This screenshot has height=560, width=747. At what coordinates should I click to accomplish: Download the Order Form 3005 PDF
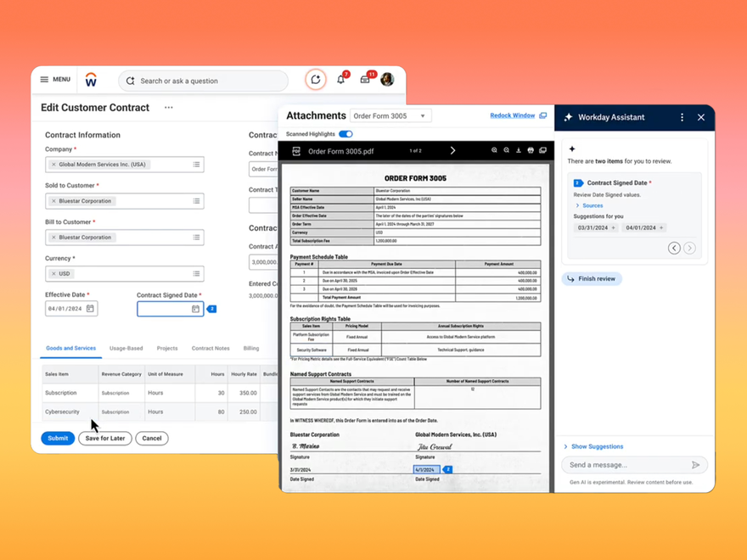pyautogui.click(x=519, y=148)
